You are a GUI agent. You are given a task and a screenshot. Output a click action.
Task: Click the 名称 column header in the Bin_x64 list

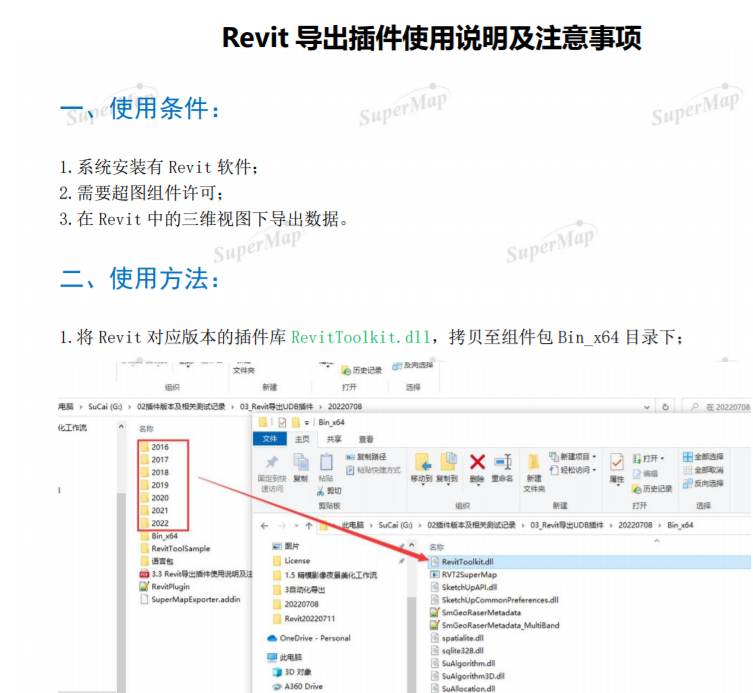tap(437, 547)
